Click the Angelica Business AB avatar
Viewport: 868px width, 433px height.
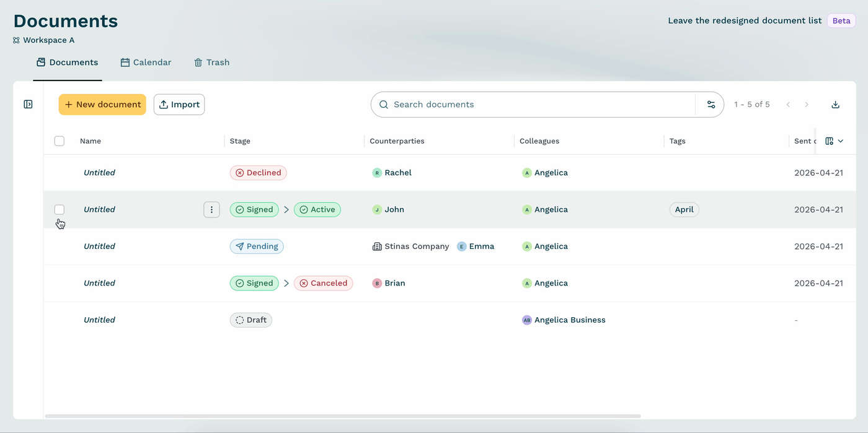coord(527,320)
